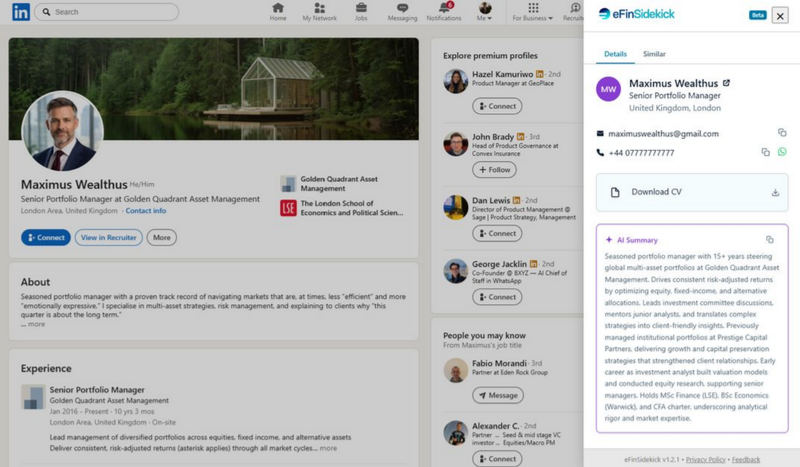Click the MW avatar circle
This screenshot has height=467, width=800.
608,89
